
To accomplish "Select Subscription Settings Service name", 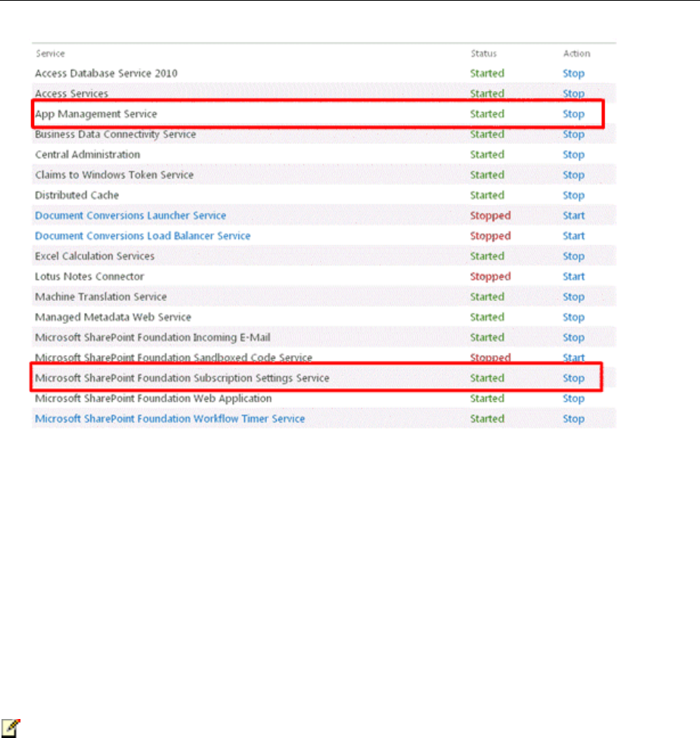I will 182,378.
